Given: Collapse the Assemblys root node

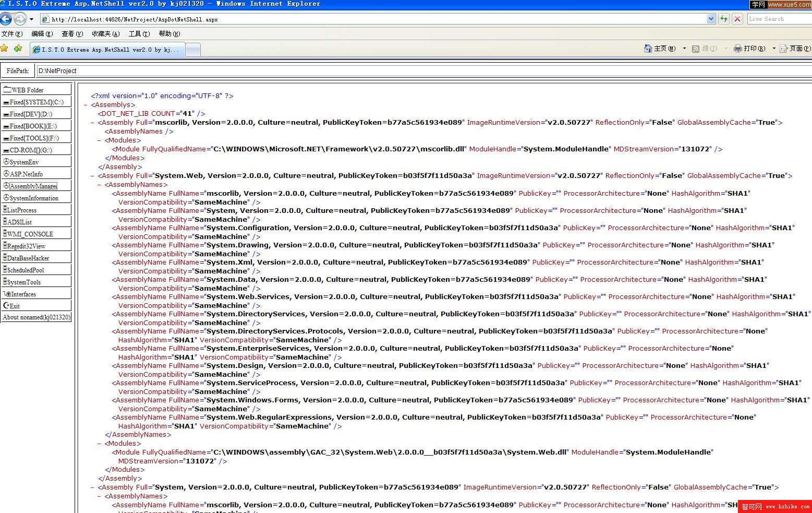Looking at the screenshot, I should pyautogui.click(x=86, y=105).
